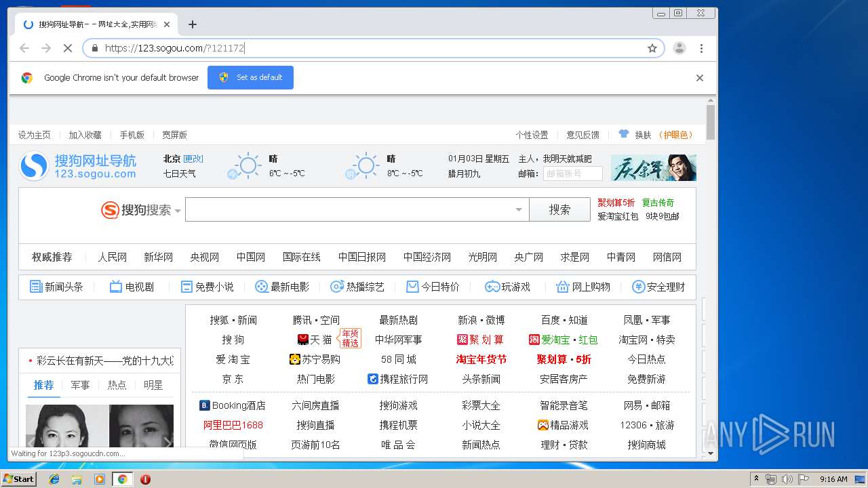
Task: Click the address bar URL
Action: coord(174,48)
